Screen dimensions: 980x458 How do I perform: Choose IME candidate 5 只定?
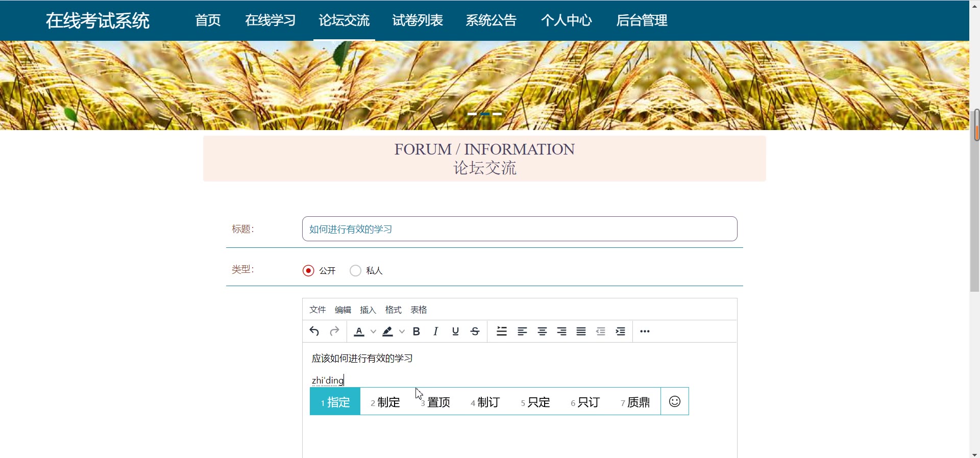tap(535, 402)
